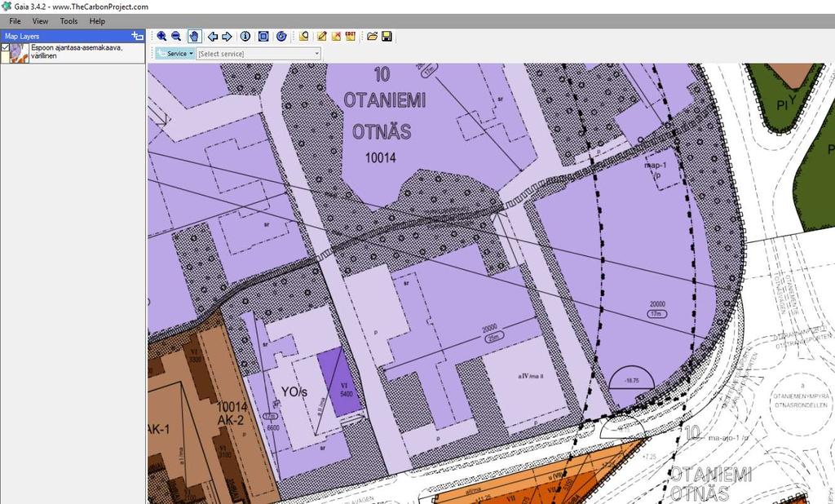This screenshot has width=835, height=504.
Task: Go to previous map extent arrow
Action: click(x=213, y=36)
